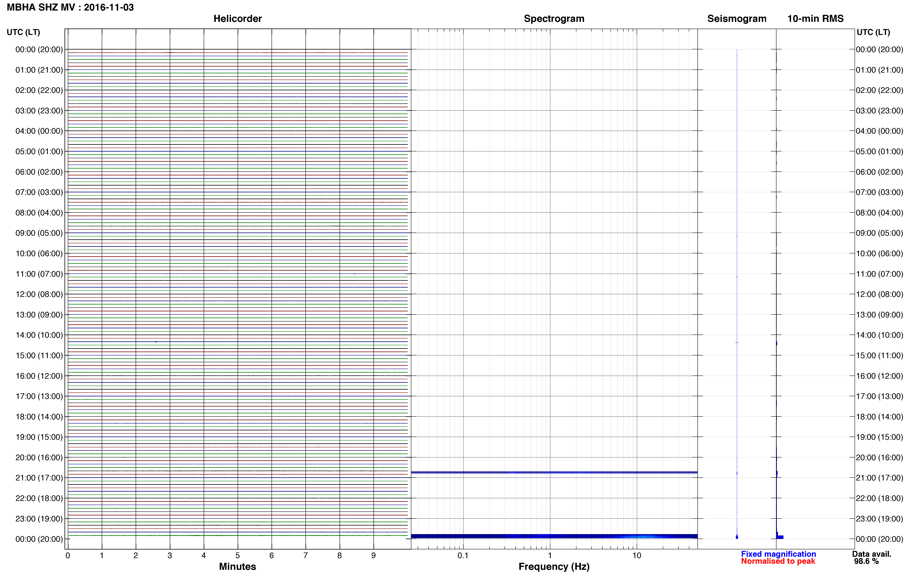Viewport: 924px width, 578px height.
Task: Click the 'MBHA SHZ MV : 2016-11-03' title
Action: [x=70, y=7]
